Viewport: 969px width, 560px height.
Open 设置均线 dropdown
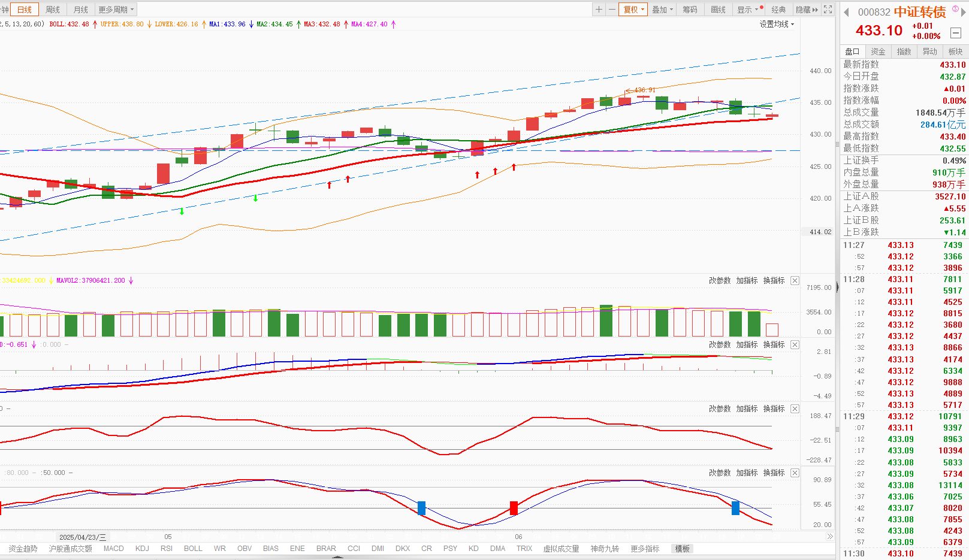coord(777,24)
